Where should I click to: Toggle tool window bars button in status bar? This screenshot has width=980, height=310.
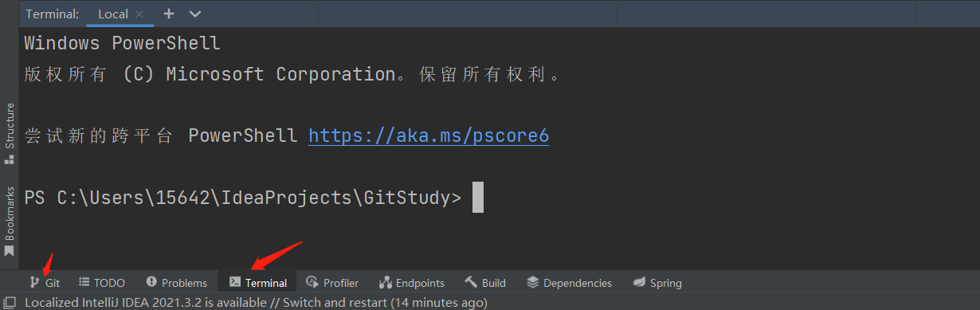coord(10,303)
